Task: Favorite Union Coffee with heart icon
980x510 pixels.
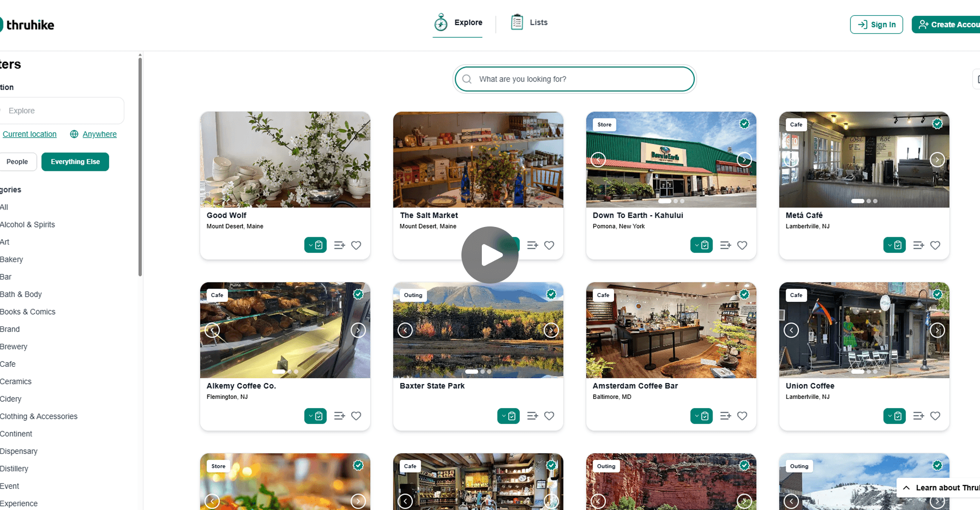Action: click(x=935, y=416)
